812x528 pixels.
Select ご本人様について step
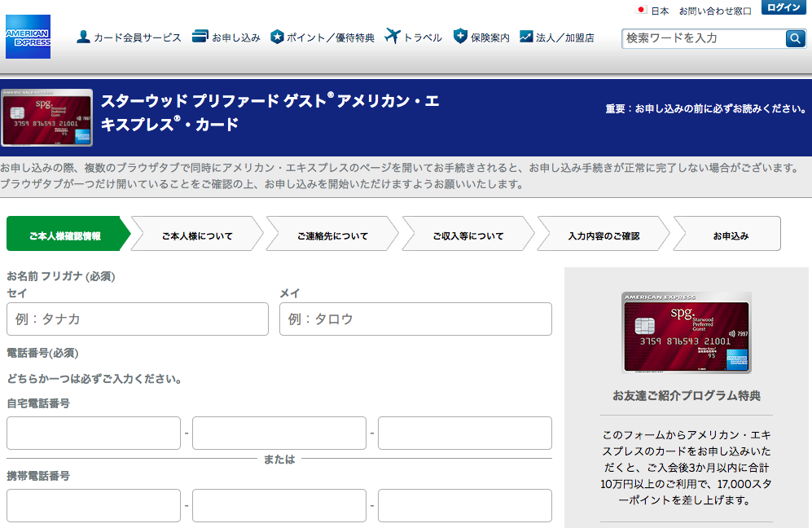[197, 234]
